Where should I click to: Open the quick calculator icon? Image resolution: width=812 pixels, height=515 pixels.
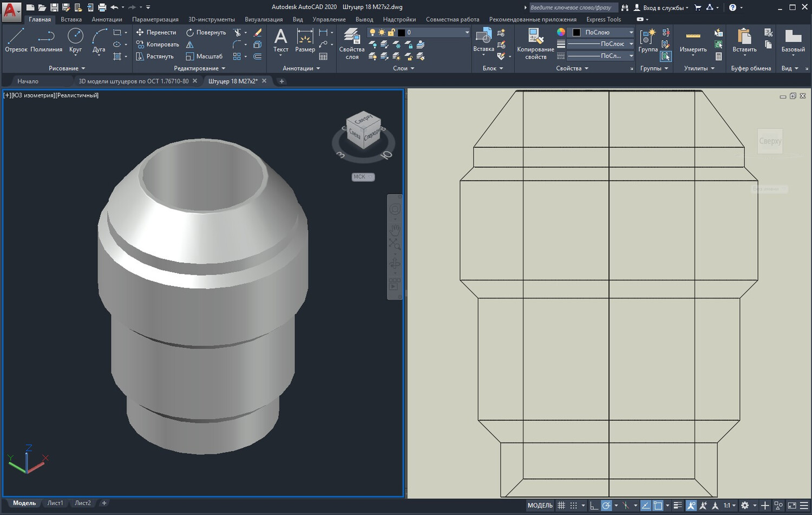[x=718, y=56]
